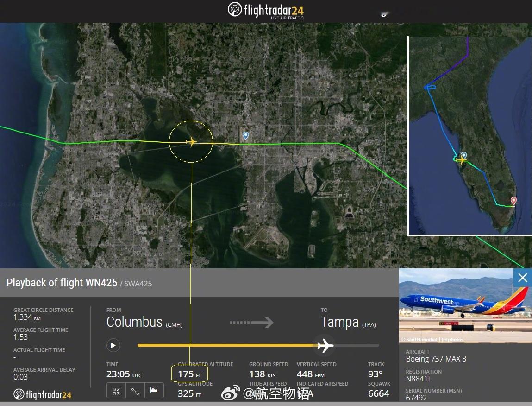Select the GPS altitude value 325 FT
This screenshot has width=532, height=406.
[189, 393]
